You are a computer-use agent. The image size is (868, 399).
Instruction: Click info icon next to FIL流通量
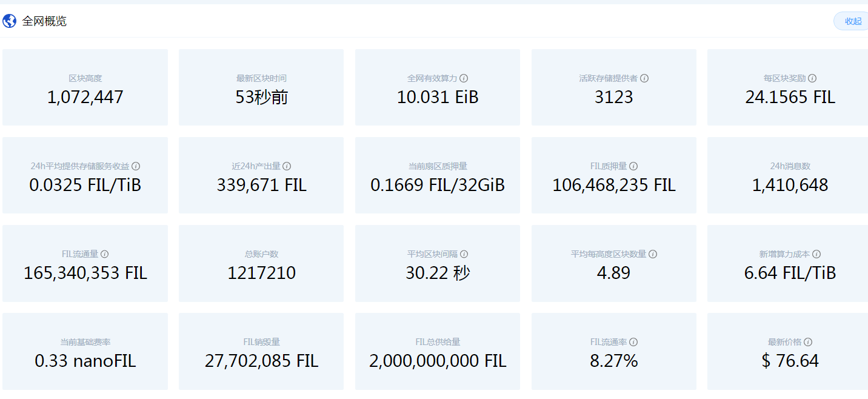(104, 254)
